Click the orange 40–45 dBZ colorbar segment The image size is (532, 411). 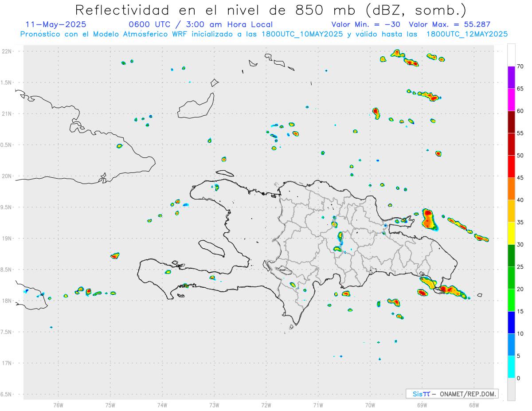[x=511, y=189]
